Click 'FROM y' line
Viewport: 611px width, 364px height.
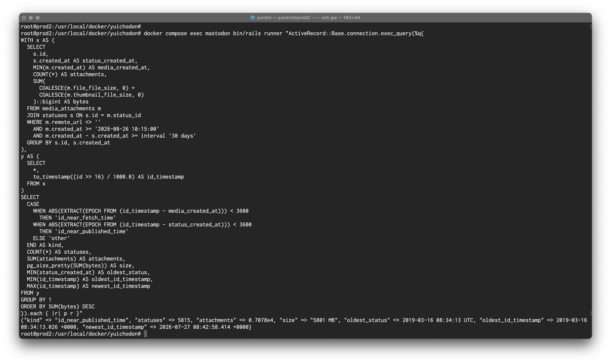(30, 293)
